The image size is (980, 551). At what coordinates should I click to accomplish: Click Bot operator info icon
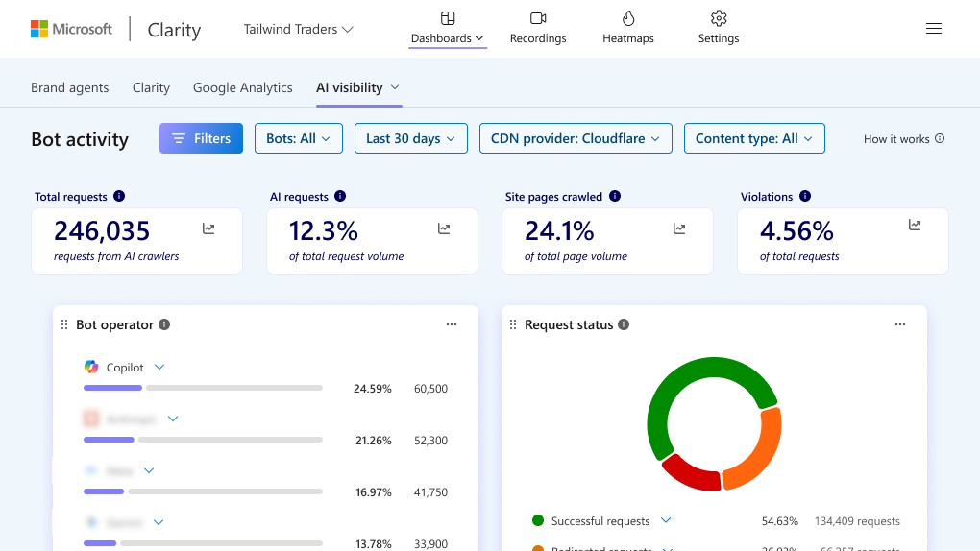coord(164,324)
